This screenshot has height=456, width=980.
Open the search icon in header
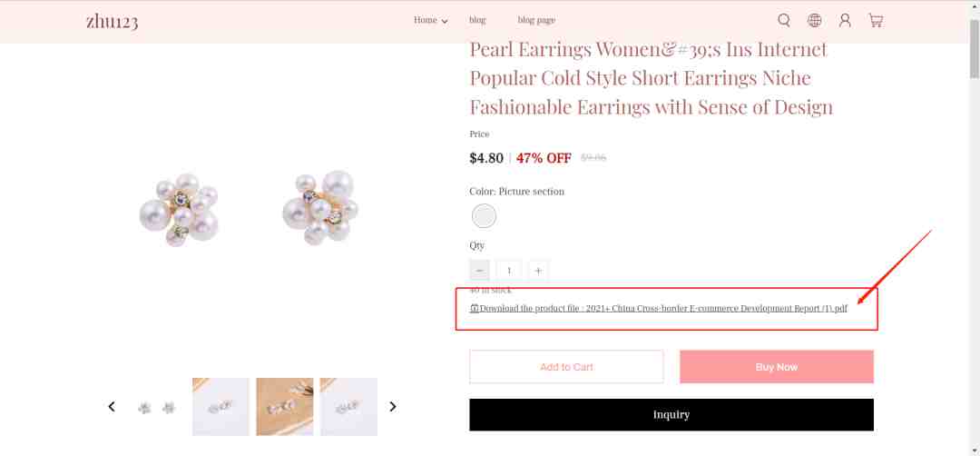[784, 21]
